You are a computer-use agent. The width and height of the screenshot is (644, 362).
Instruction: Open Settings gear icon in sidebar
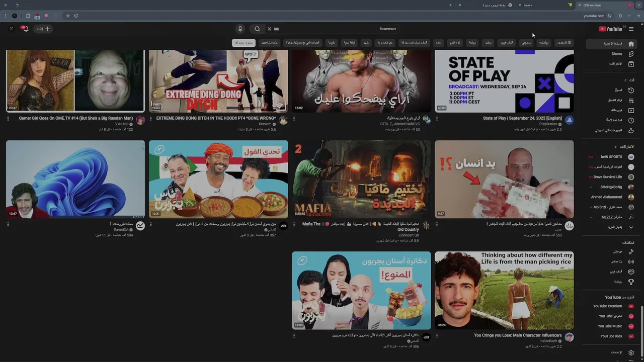tap(631, 352)
